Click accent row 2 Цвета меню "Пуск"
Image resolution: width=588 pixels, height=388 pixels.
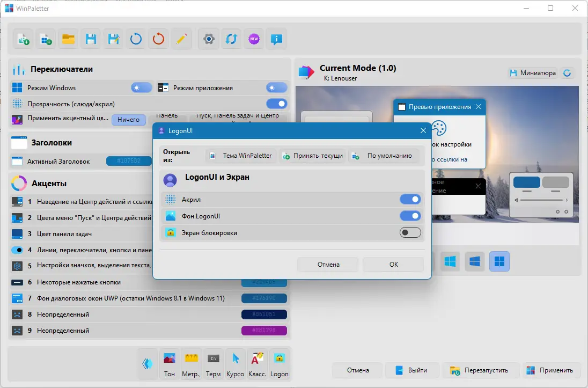(82, 218)
